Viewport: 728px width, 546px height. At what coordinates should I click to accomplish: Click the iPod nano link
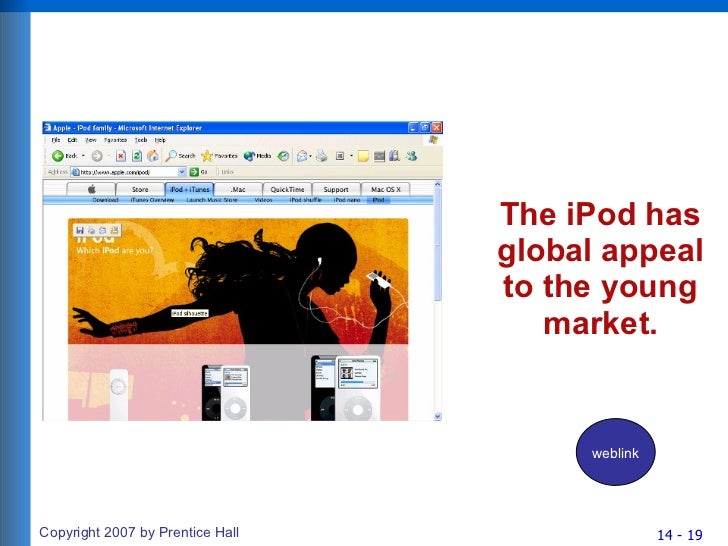[x=347, y=200]
